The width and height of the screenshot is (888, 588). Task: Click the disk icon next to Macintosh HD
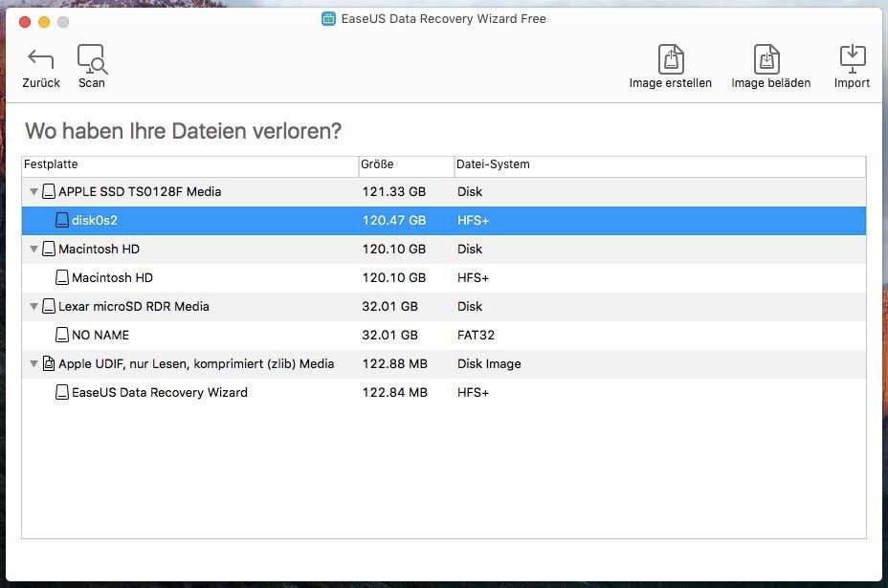pyautogui.click(x=48, y=249)
